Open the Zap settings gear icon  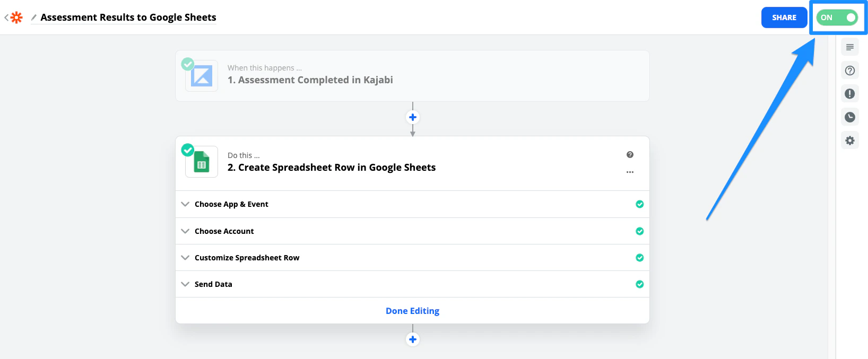click(849, 141)
